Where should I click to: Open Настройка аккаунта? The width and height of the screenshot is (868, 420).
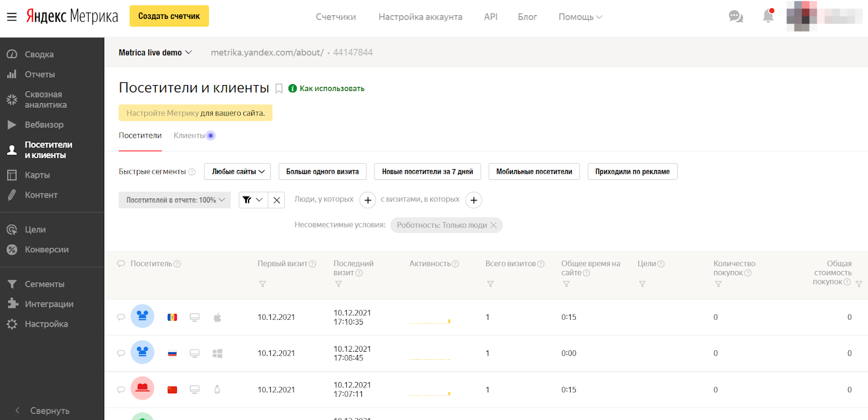click(420, 17)
